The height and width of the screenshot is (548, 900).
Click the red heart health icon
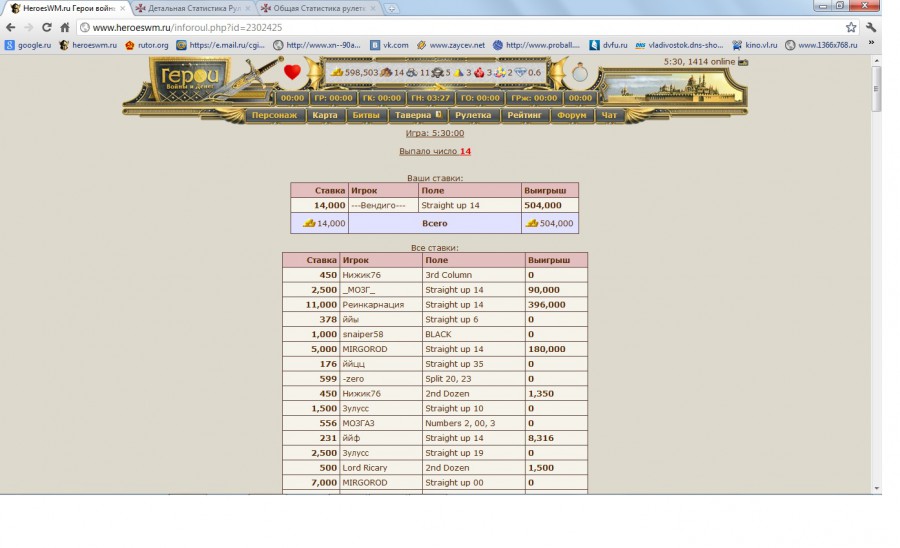click(292, 72)
